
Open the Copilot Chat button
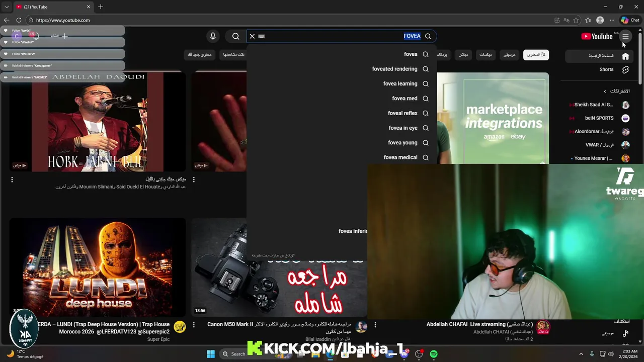coord(630,20)
